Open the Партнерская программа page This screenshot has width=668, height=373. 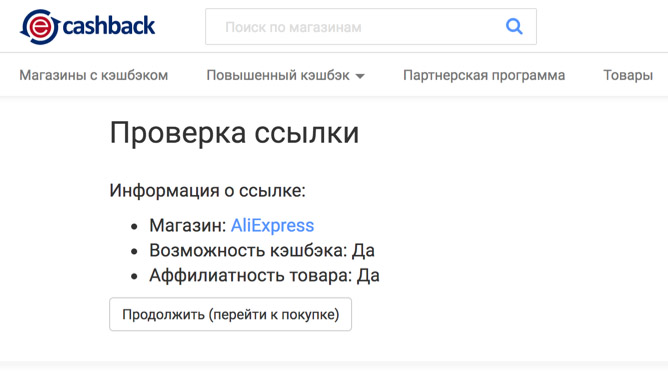484,75
